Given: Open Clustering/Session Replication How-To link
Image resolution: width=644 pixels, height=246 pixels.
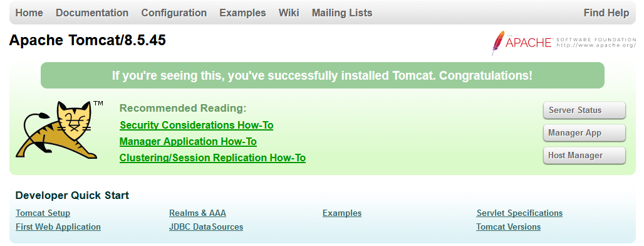Looking at the screenshot, I should [x=212, y=158].
